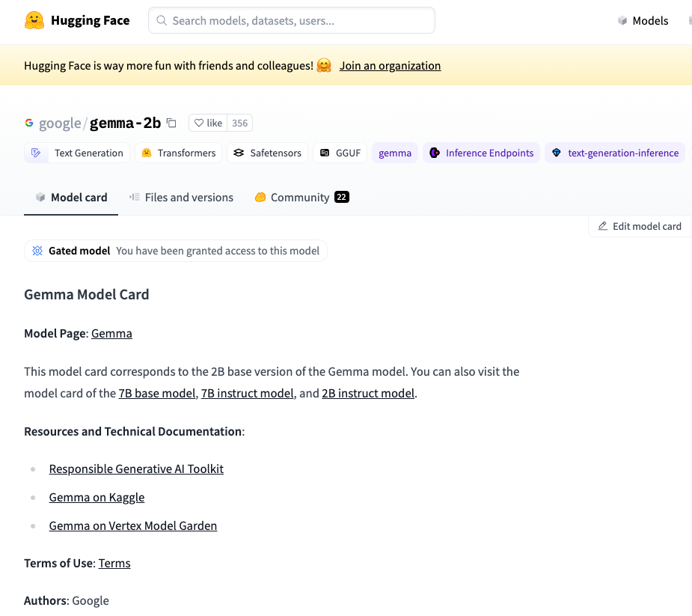Click the Hugging Face brand name
This screenshot has height=616, width=692.
tap(90, 21)
